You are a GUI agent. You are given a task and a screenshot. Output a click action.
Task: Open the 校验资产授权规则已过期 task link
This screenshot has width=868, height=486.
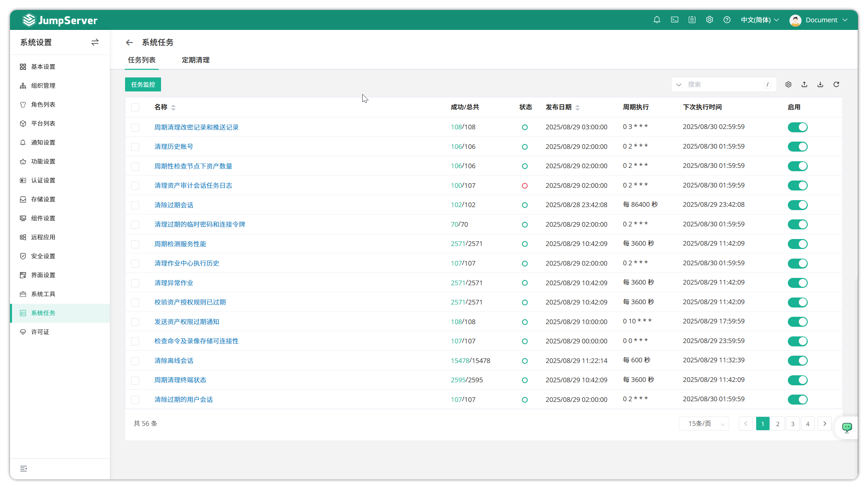[x=190, y=302]
